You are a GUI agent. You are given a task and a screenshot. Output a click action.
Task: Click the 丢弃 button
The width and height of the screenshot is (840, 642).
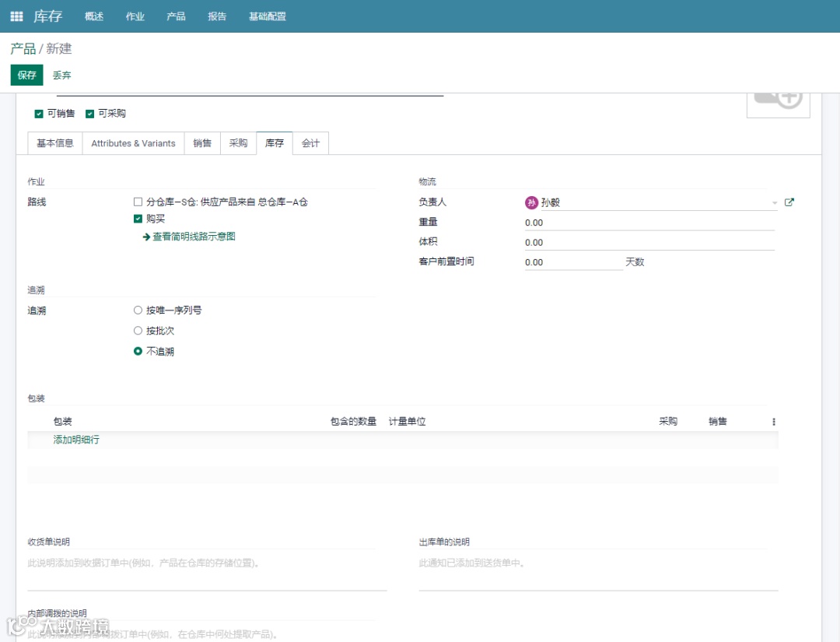tap(61, 75)
